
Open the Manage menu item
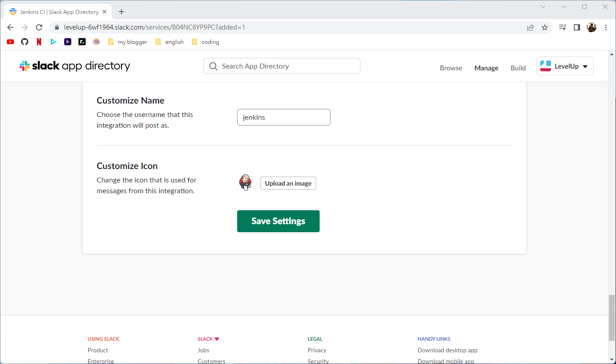point(486,68)
